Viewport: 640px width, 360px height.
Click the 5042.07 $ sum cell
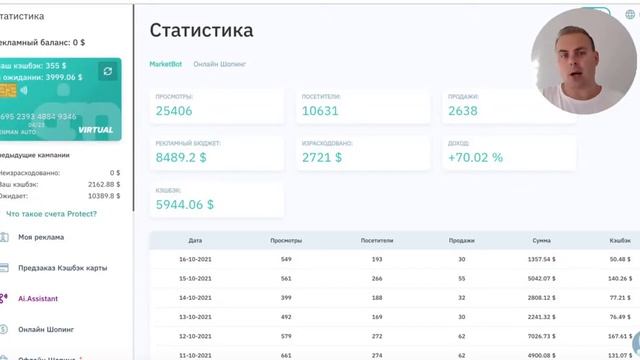[x=541, y=278]
